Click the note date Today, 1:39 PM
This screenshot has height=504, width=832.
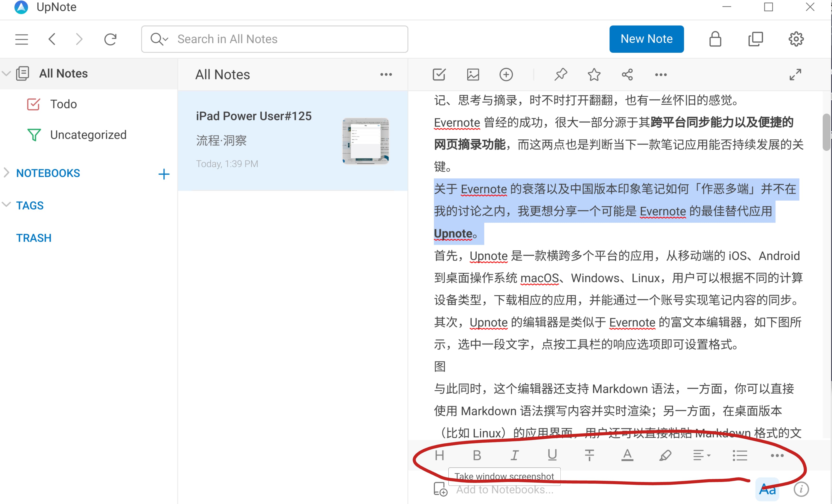(x=227, y=164)
